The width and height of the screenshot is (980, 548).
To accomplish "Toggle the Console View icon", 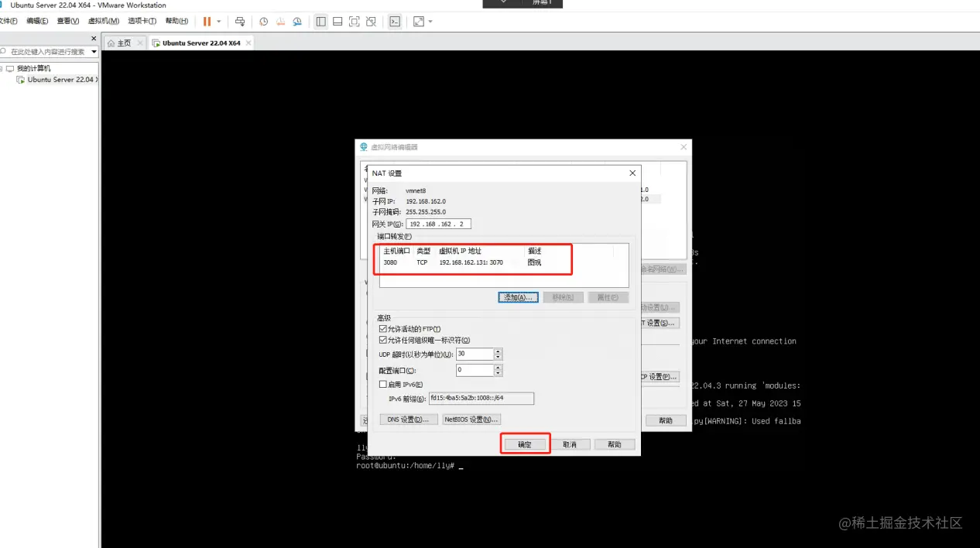I will click(396, 21).
